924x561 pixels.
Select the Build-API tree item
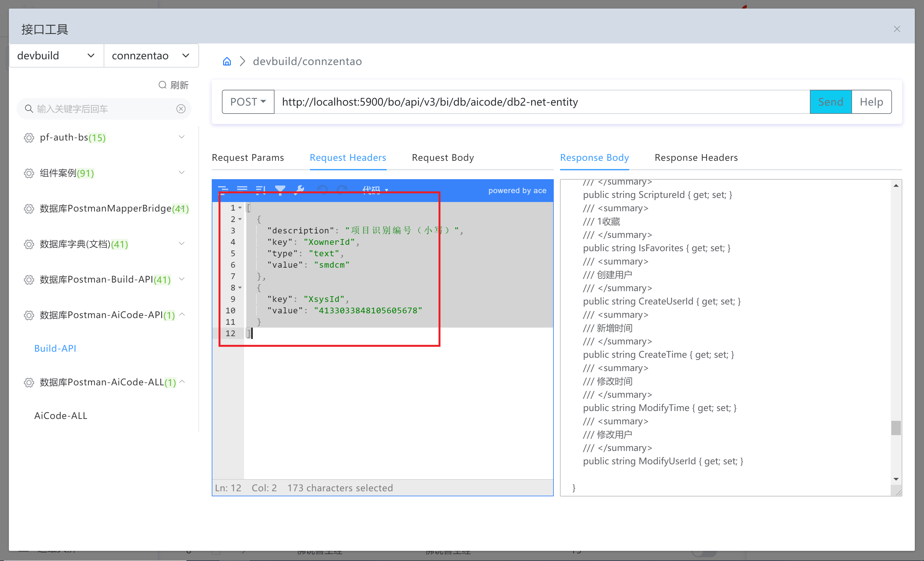point(55,348)
